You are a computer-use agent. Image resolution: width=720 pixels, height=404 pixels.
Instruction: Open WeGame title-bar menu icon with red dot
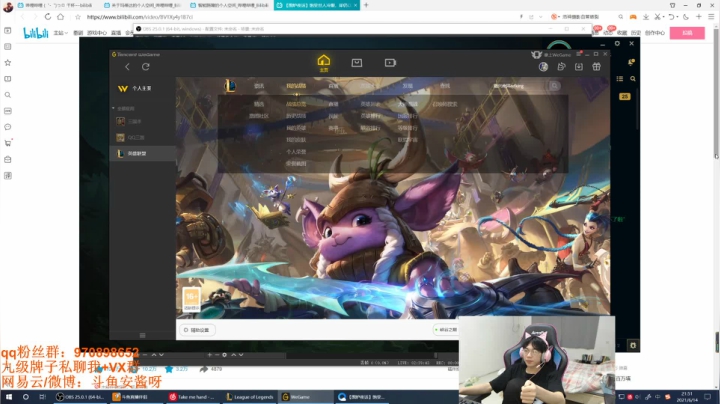coord(579,54)
